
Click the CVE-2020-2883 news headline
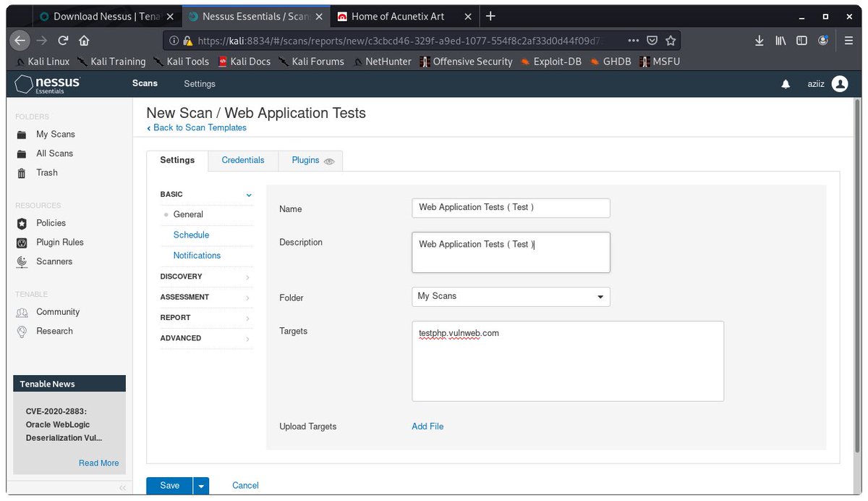coord(64,424)
